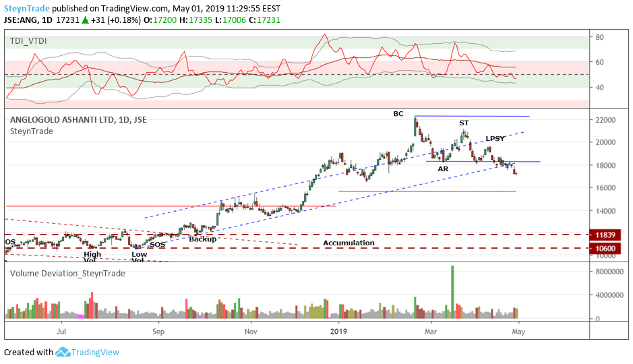Click the High Vol annotation label
The width and height of the screenshot is (633, 364).
[92, 257]
